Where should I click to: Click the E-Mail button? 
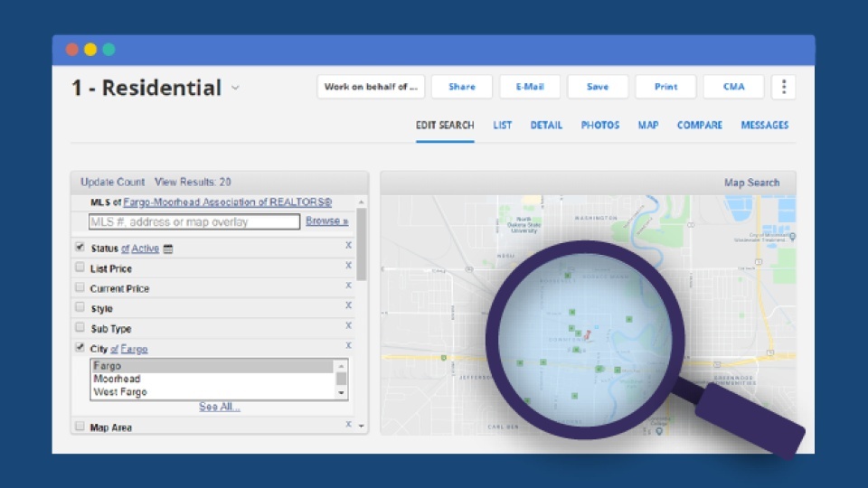pos(530,87)
